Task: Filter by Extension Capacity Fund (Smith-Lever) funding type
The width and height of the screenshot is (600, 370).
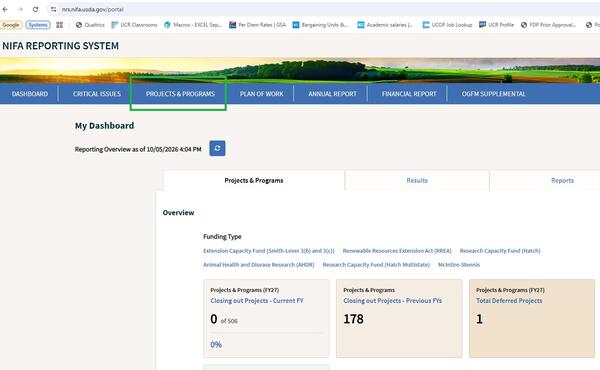Action: tap(269, 251)
